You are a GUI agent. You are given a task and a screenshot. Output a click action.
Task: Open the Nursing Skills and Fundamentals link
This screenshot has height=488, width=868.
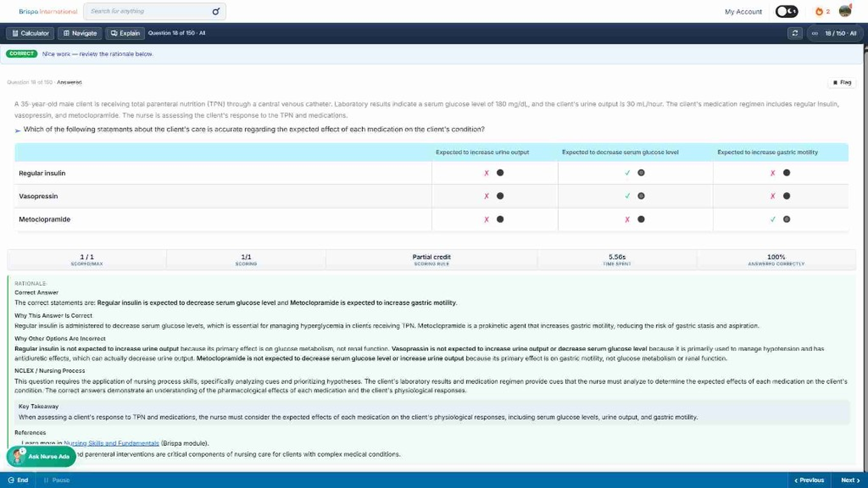[x=111, y=443]
